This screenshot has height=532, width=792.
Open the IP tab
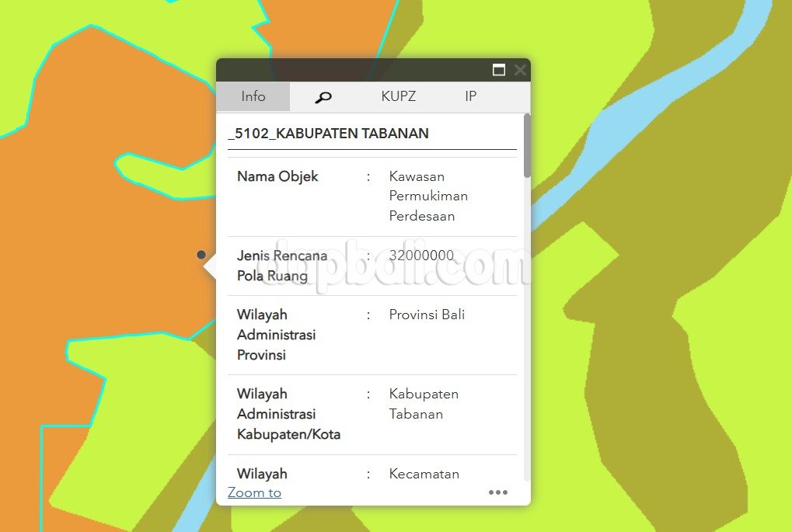(x=470, y=97)
